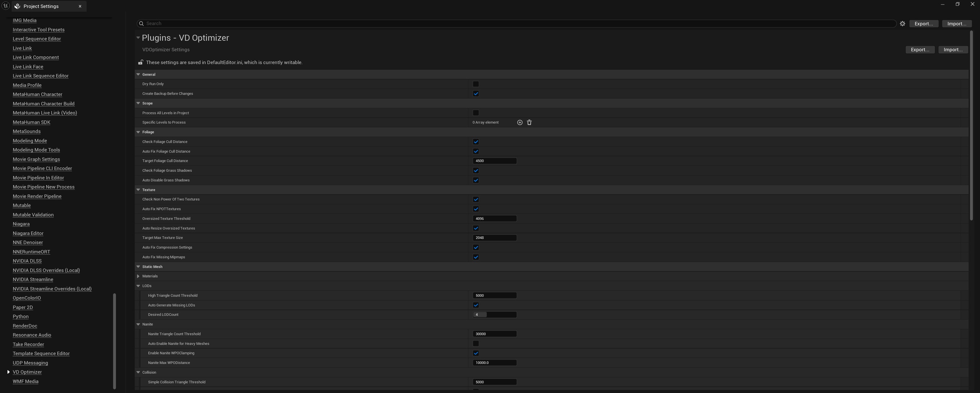Open NVIDIA DLSS settings
This screenshot has width=980, height=393.
pos(27,261)
